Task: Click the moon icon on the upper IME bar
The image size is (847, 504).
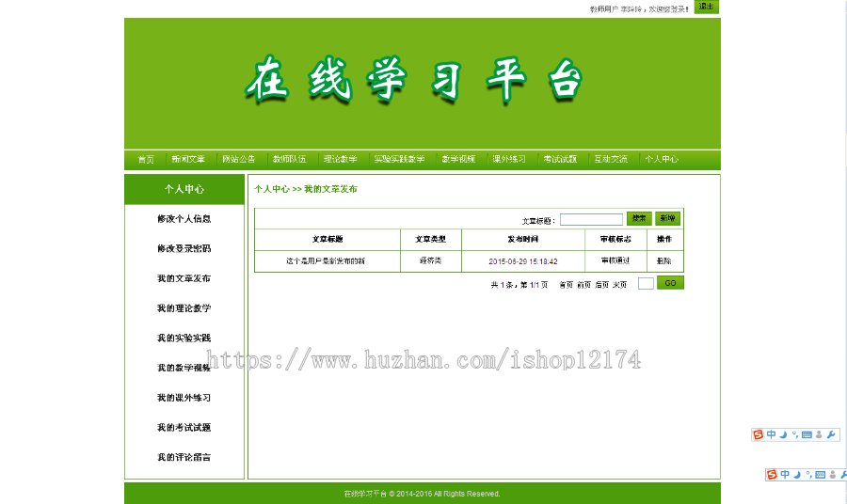Action: click(783, 435)
